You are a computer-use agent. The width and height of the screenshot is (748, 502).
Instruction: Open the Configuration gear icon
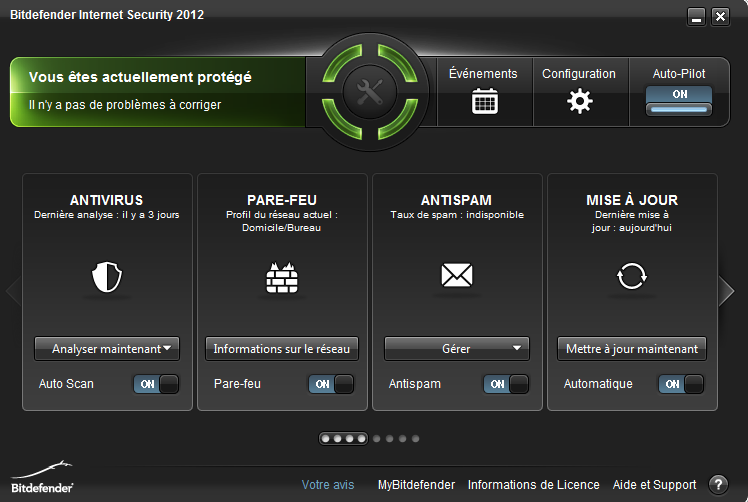click(x=580, y=101)
